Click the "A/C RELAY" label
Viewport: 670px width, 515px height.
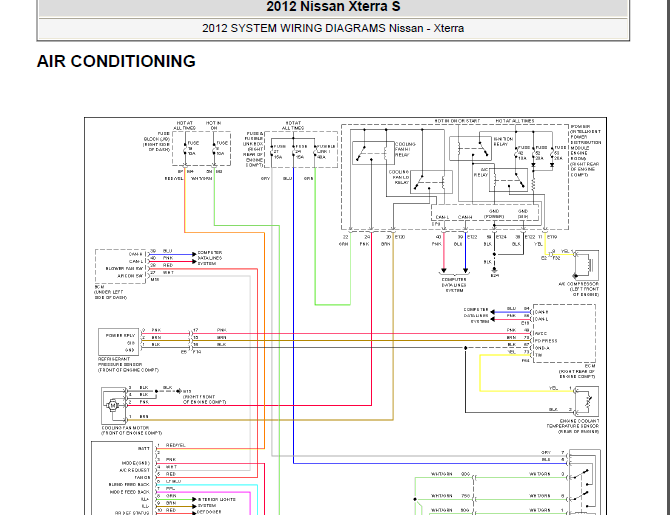[481, 172]
